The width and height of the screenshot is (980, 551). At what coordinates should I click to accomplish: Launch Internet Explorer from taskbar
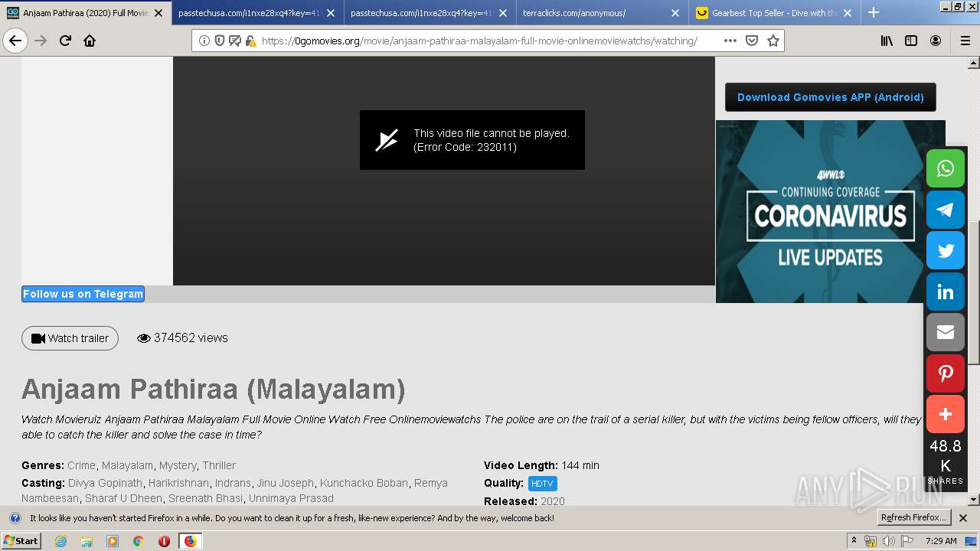pos(60,541)
